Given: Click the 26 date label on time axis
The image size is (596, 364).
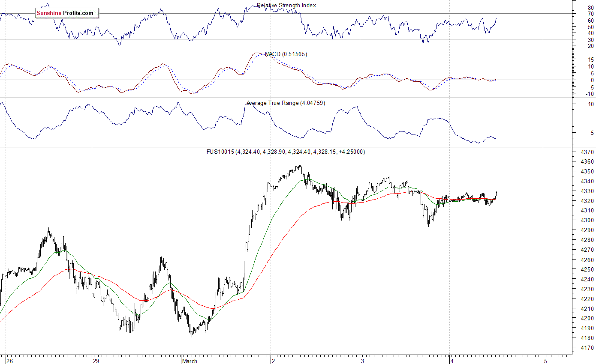Looking at the screenshot, I should [x=10, y=361].
